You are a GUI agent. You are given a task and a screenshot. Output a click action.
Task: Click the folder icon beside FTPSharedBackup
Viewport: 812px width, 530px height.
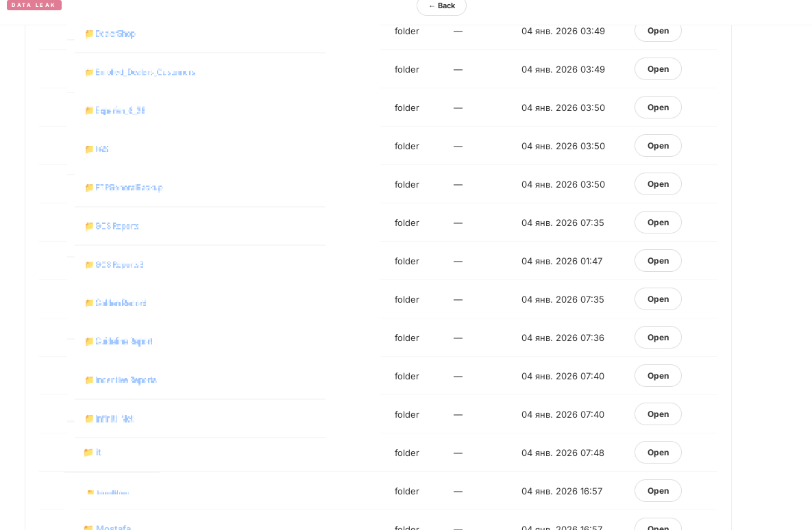(x=89, y=188)
